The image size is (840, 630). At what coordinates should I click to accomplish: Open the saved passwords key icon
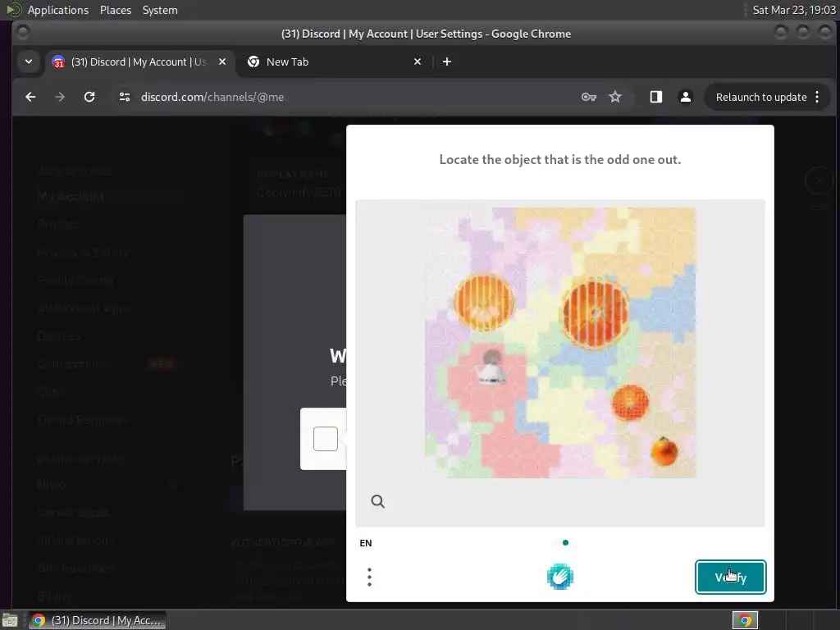pyautogui.click(x=589, y=97)
